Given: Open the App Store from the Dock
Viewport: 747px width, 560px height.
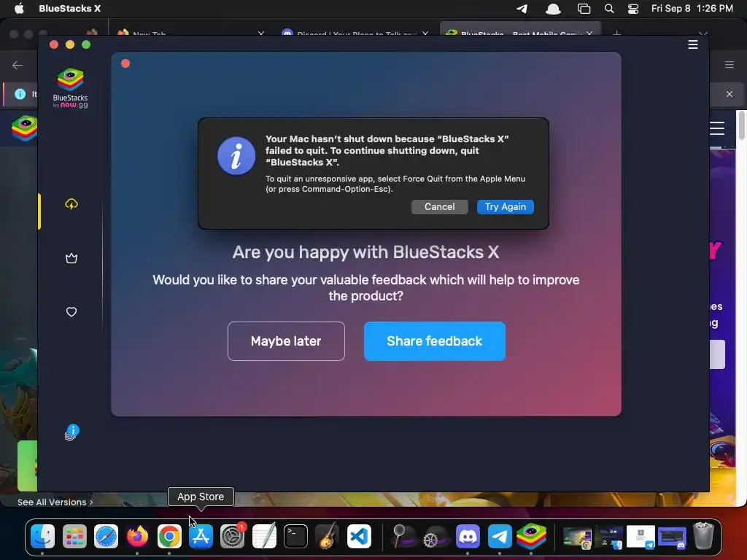Looking at the screenshot, I should [201, 537].
